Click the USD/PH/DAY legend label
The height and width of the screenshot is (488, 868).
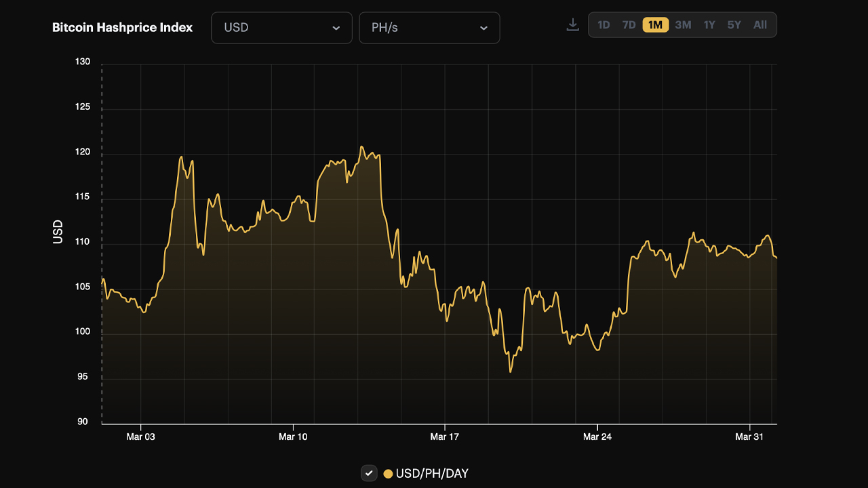tap(432, 474)
